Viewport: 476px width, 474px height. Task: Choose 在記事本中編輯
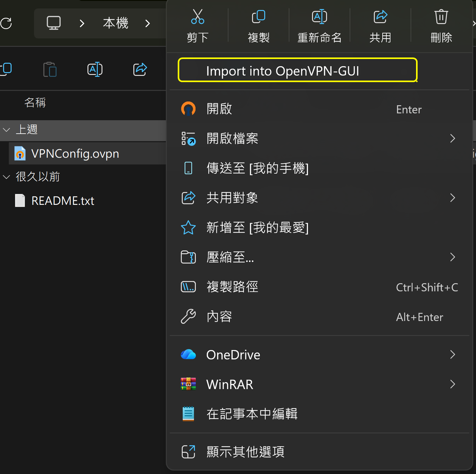click(x=319, y=414)
